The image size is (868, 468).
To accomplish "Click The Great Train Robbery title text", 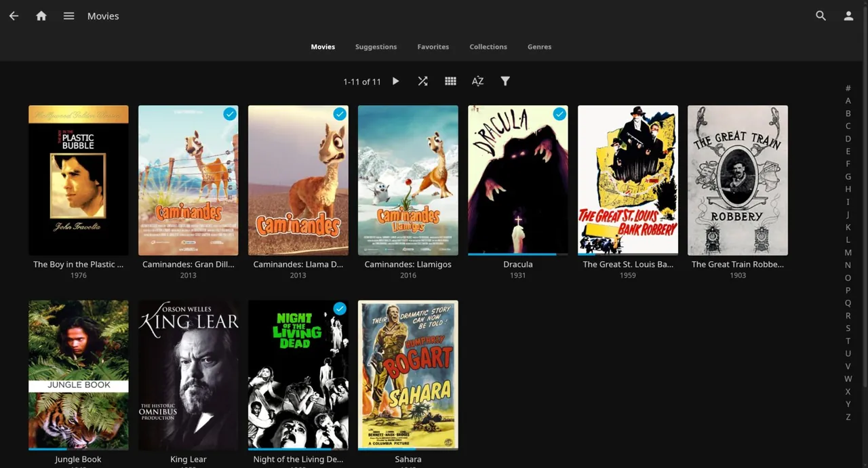I will [738, 265].
